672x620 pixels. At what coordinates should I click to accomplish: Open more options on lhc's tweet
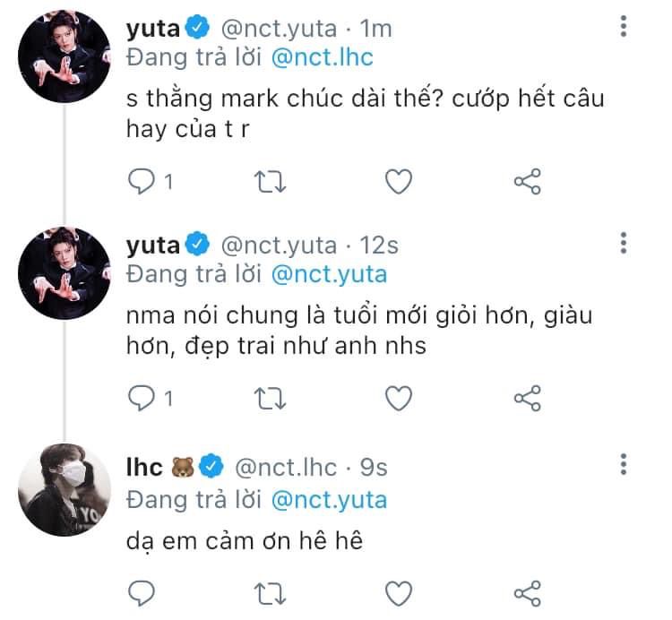624,464
